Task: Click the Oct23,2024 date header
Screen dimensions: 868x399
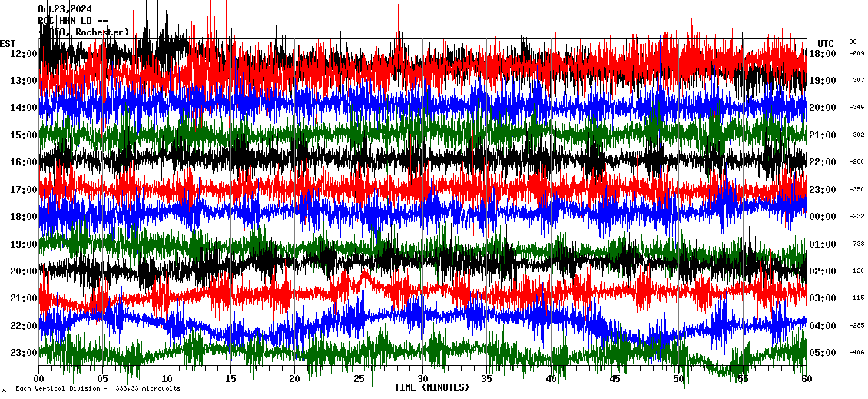Action: point(70,9)
